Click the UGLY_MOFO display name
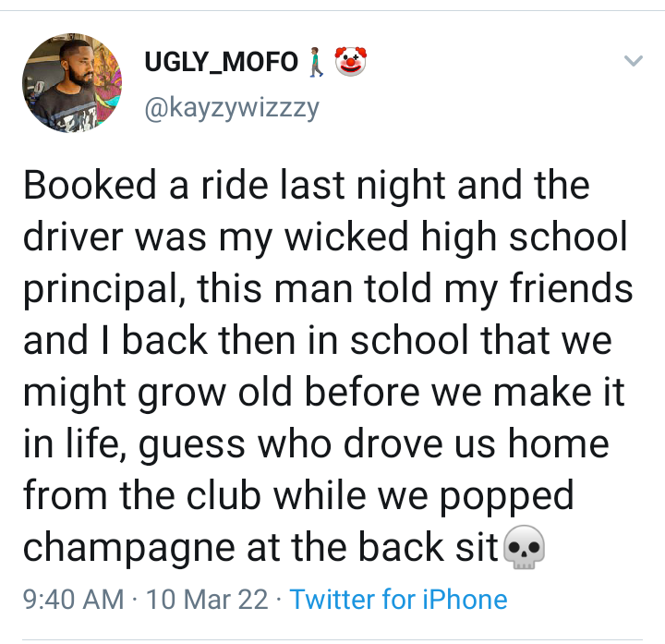665x644 pixels. [x=221, y=63]
